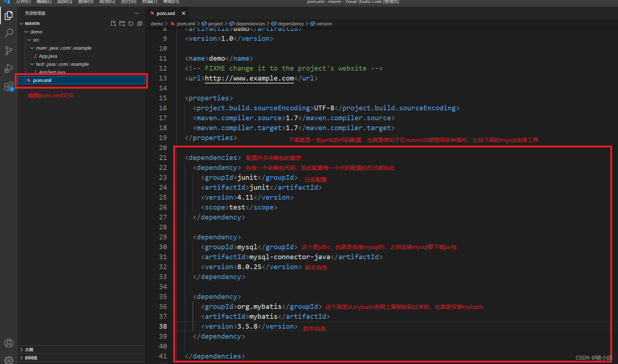Create a new file using the Explorer toolbar icon
Image resolution: width=618 pixels, height=364 pixels.
(113, 23)
